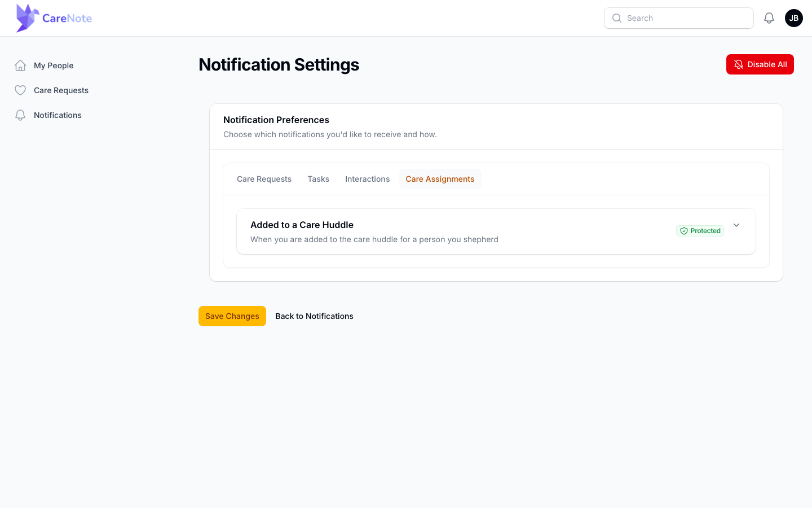Switch to the Care Requests tab
Screen dimensions: 812x508
(x=264, y=179)
